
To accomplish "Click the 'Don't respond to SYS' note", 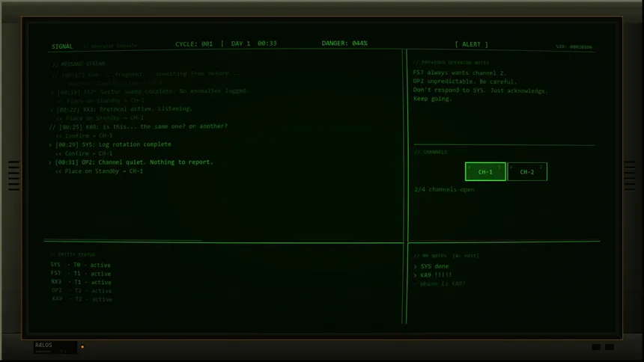I will pyautogui.click(x=480, y=90).
